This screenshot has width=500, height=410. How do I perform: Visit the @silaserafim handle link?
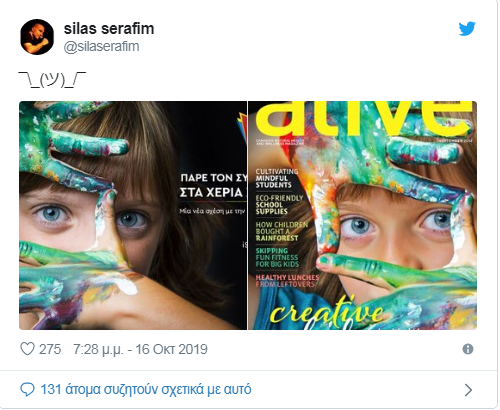101,46
